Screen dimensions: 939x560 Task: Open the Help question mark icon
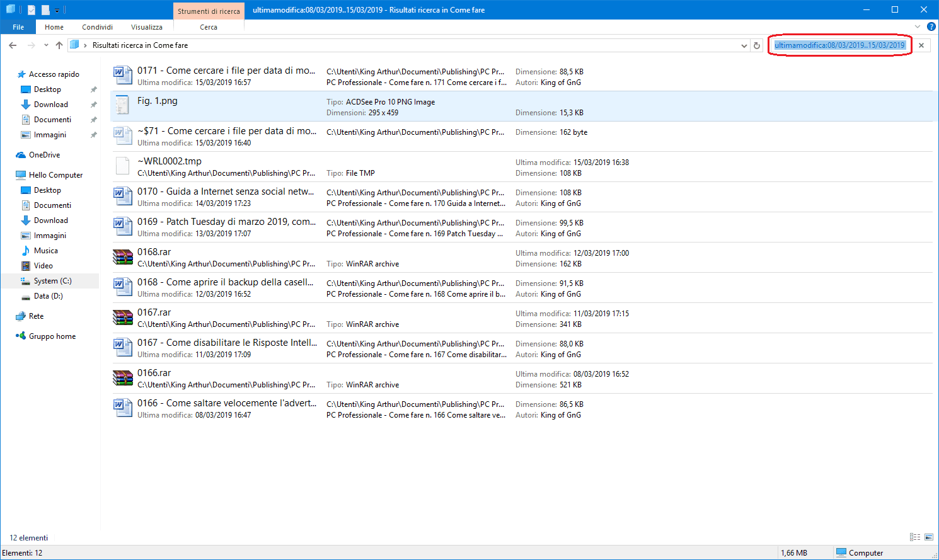click(931, 26)
